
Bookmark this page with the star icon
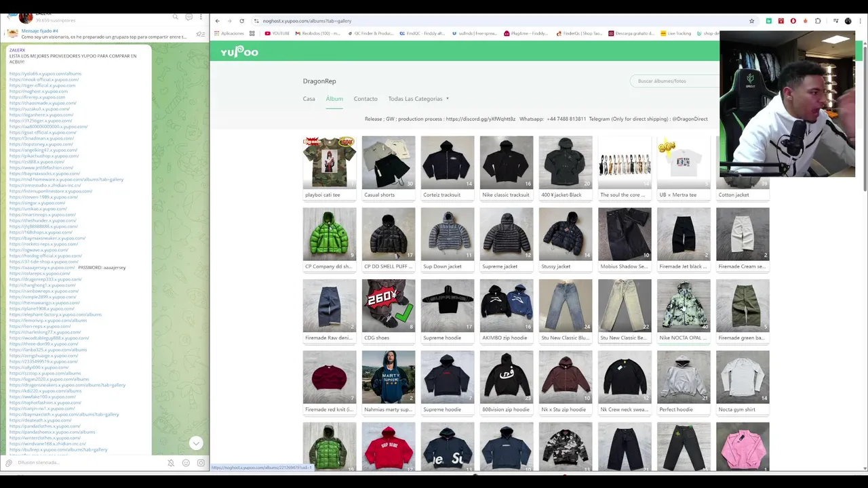(x=751, y=21)
